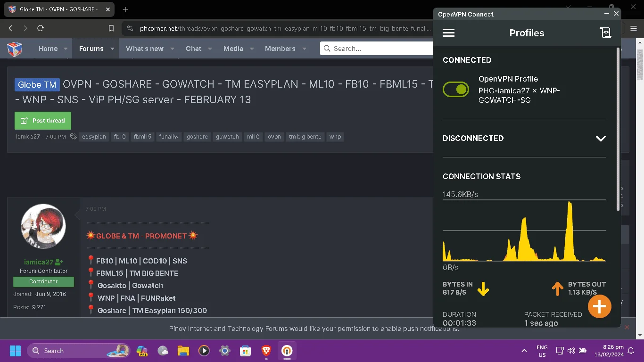Click the yellow bytes-in down arrow
This screenshot has width=644, height=362.
pyautogui.click(x=483, y=288)
